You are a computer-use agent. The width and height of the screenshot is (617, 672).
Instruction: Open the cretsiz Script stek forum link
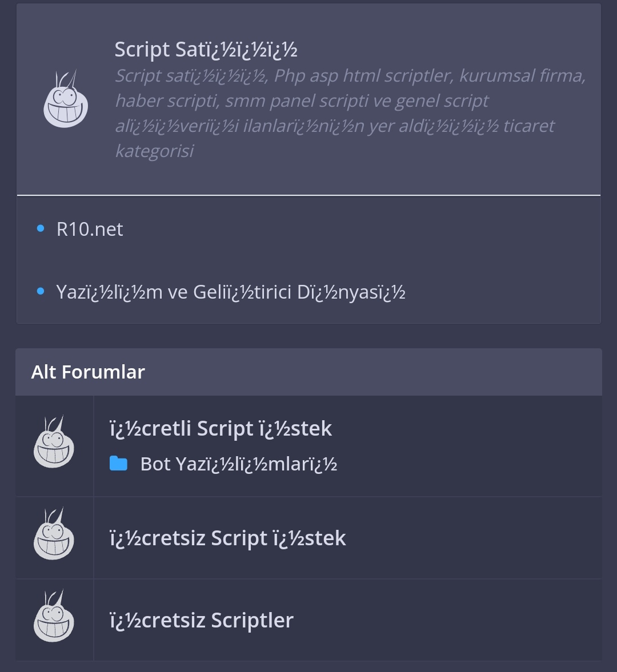(x=228, y=538)
